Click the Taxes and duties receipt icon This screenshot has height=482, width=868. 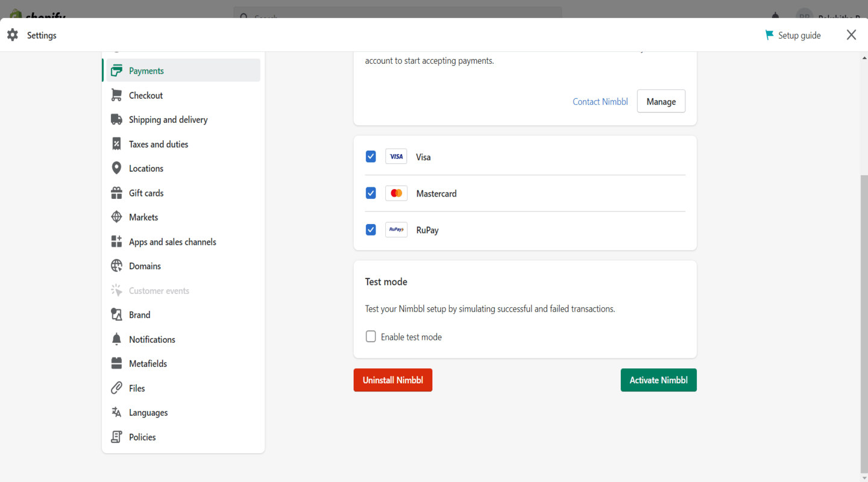click(116, 144)
